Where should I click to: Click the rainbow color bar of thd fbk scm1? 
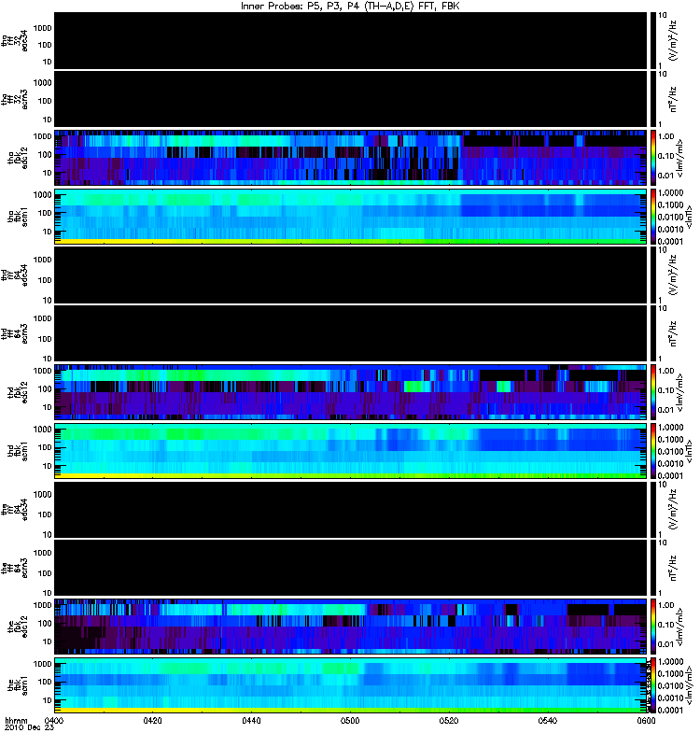pos(652,451)
